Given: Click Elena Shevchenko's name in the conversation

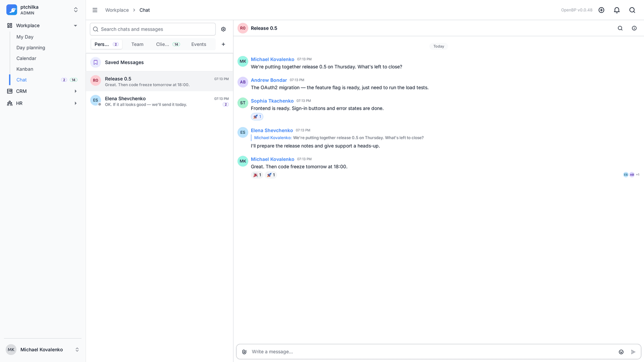Looking at the screenshot, I should point(272,130).
